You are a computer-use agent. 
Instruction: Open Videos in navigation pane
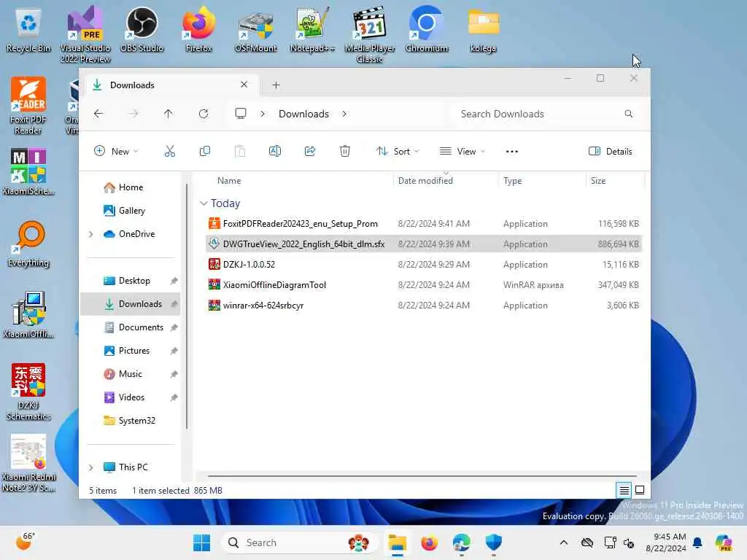130,397
